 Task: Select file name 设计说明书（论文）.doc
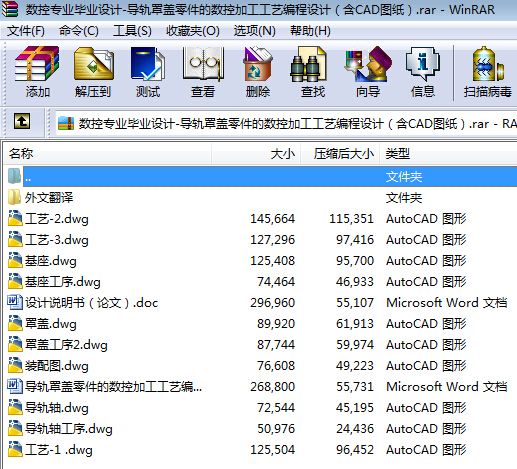[92, 303]
